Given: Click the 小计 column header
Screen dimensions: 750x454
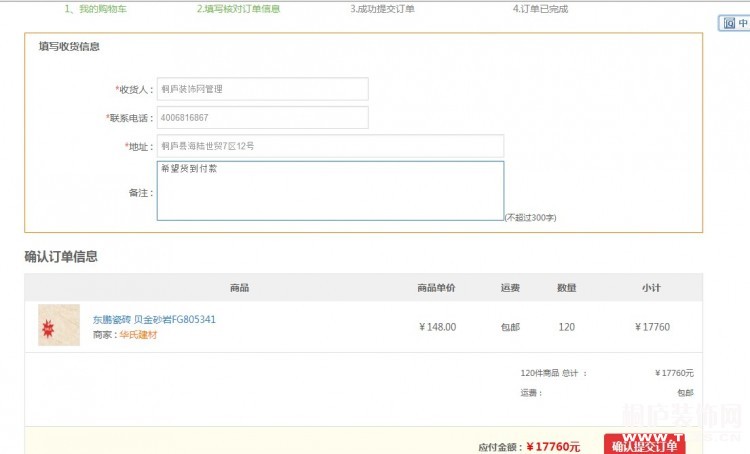Looking at the screenshot, I should pyautogui.click(x=651, y=288).
